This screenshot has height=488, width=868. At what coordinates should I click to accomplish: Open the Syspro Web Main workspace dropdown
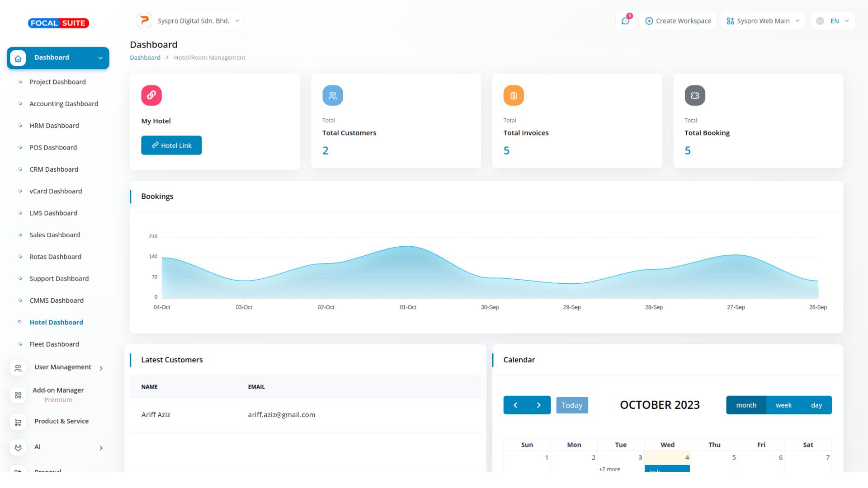(763, 21)
